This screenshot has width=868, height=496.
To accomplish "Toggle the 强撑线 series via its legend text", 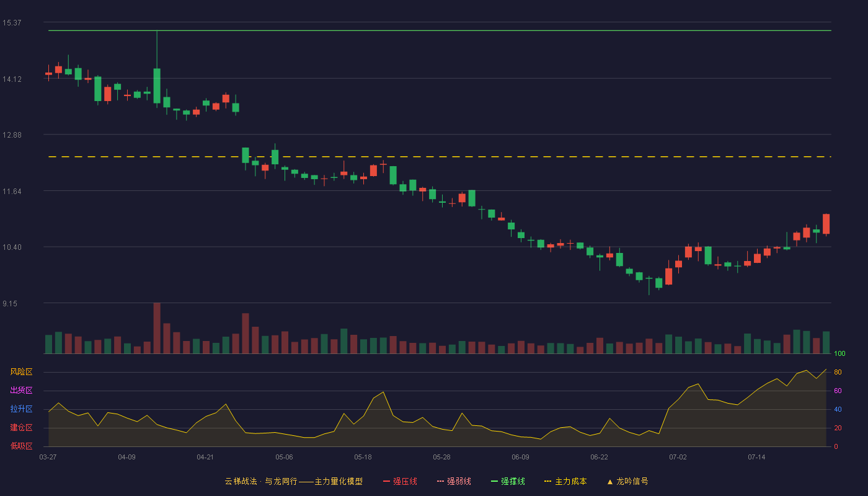I will point(513,481).
